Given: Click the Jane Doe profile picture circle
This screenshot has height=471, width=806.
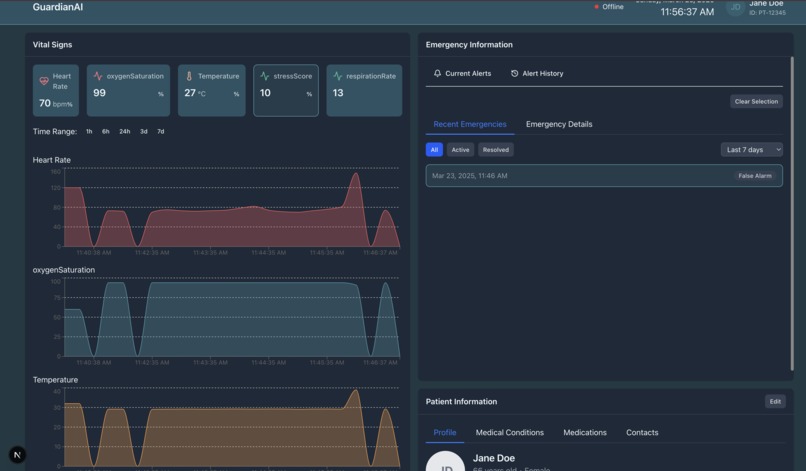Looking at the screenshot, I should (x=446, y=461).
